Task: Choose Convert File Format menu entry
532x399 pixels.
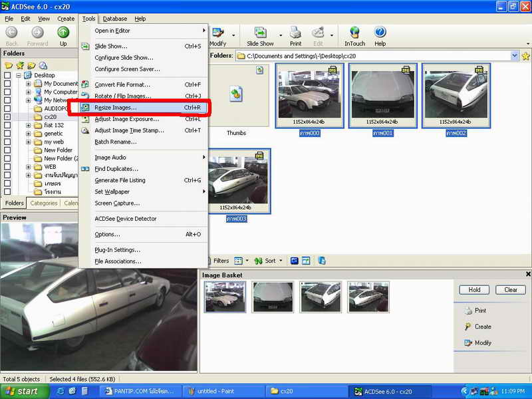Action: tap(143, 85)
